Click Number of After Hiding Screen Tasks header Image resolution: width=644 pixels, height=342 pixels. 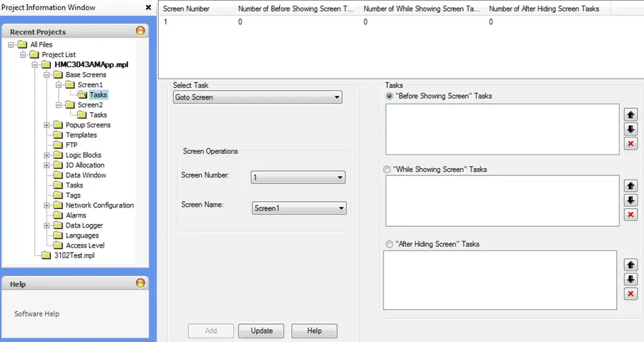tap(547, 9)
